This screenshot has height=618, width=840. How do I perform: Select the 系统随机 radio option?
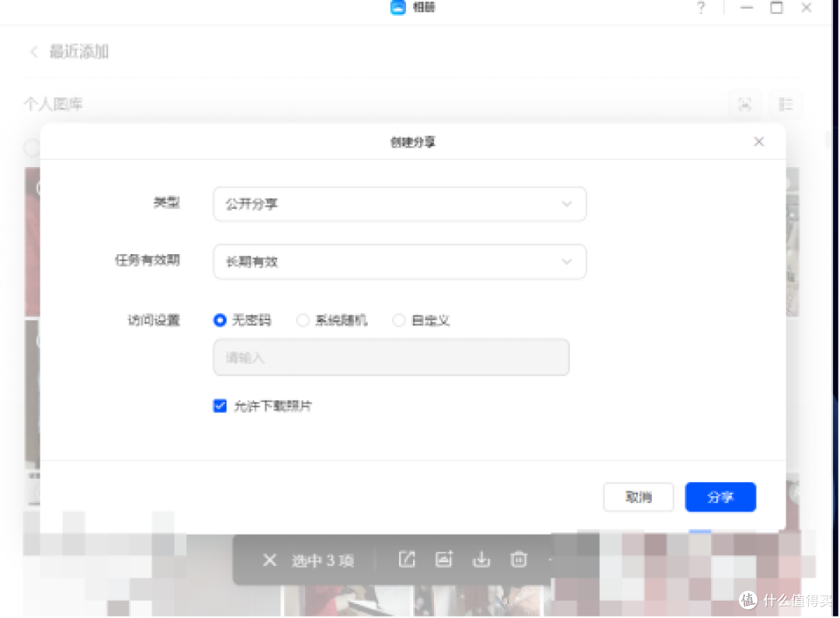point(303,320)
